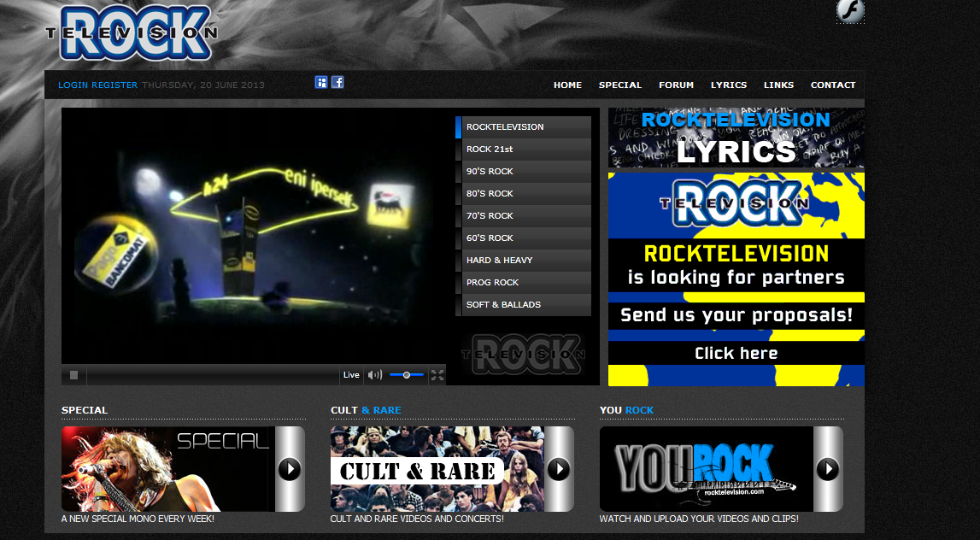The width and height of the screenshot is (980, 540).
Task: Open the Cult & Rare crowd thumbnail
Action: [437, 469]
